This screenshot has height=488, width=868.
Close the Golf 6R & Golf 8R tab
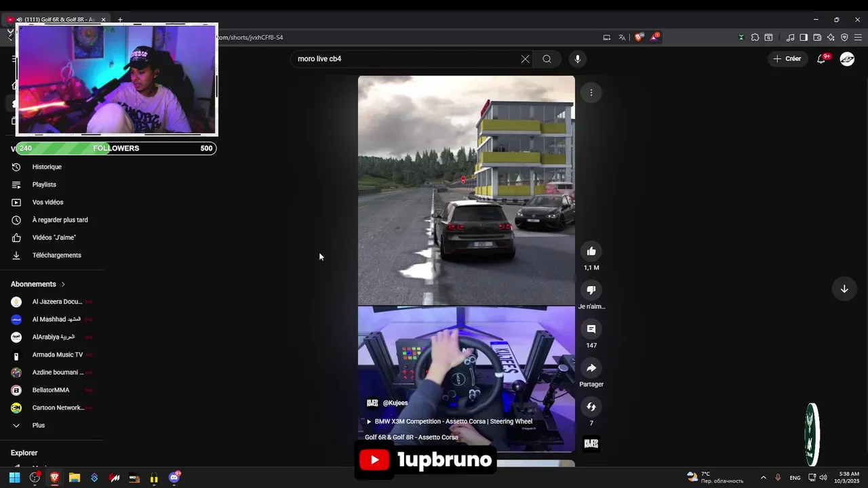pos(103,20)
